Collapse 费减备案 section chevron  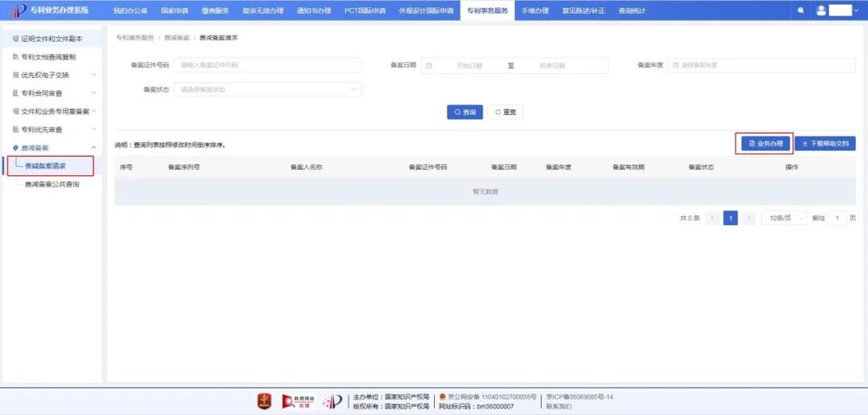[93, 148]
